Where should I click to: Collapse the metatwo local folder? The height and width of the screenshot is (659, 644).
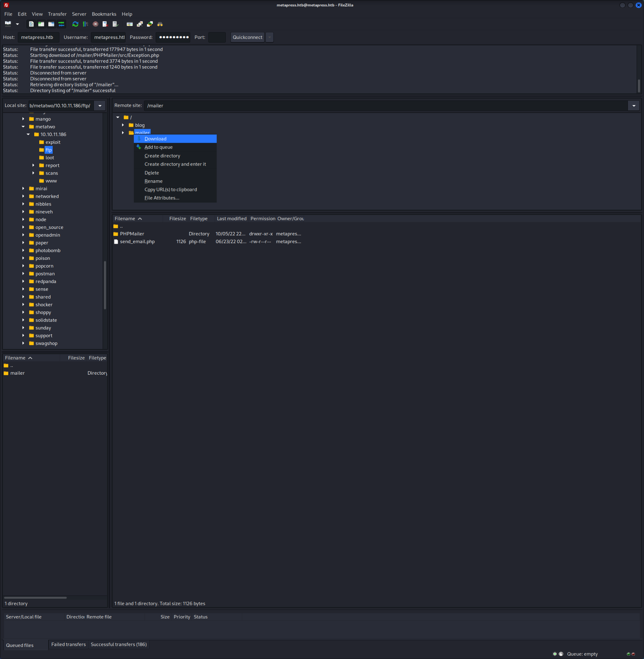(x=23, y=127)
